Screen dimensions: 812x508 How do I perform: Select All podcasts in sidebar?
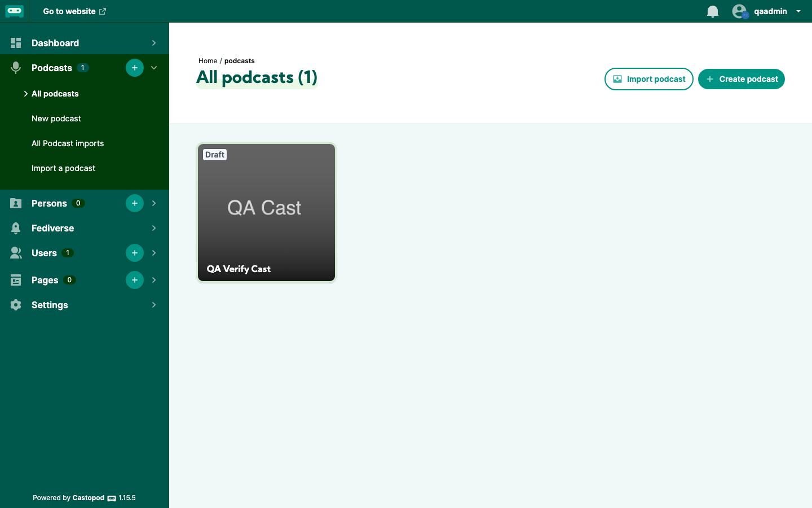click(x=55, y=94)
